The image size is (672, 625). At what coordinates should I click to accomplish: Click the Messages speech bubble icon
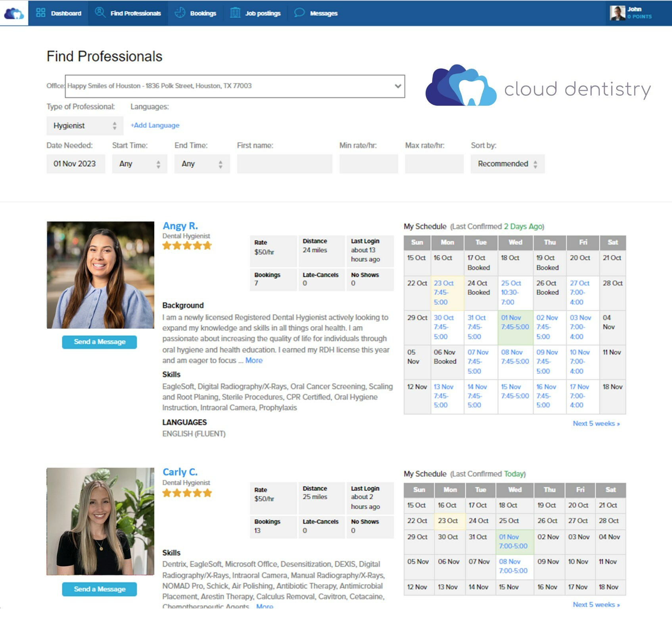coord(300,13)
